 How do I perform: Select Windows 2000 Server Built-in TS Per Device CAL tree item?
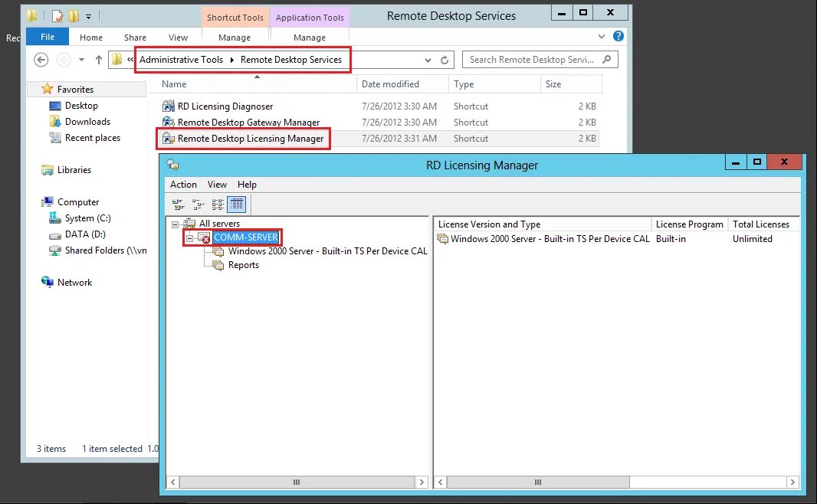click(x=327, y=251)
